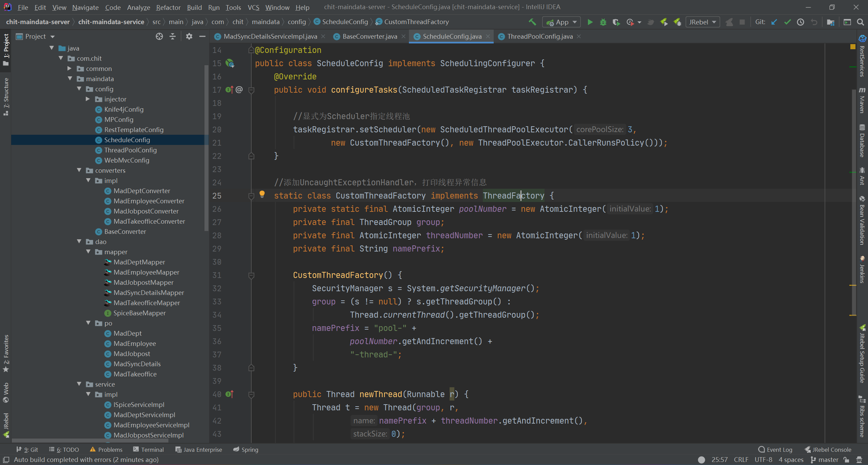Click the Profiler run clock icon
Viewport: 868px width, 465px height.
(x=630, y=22)
